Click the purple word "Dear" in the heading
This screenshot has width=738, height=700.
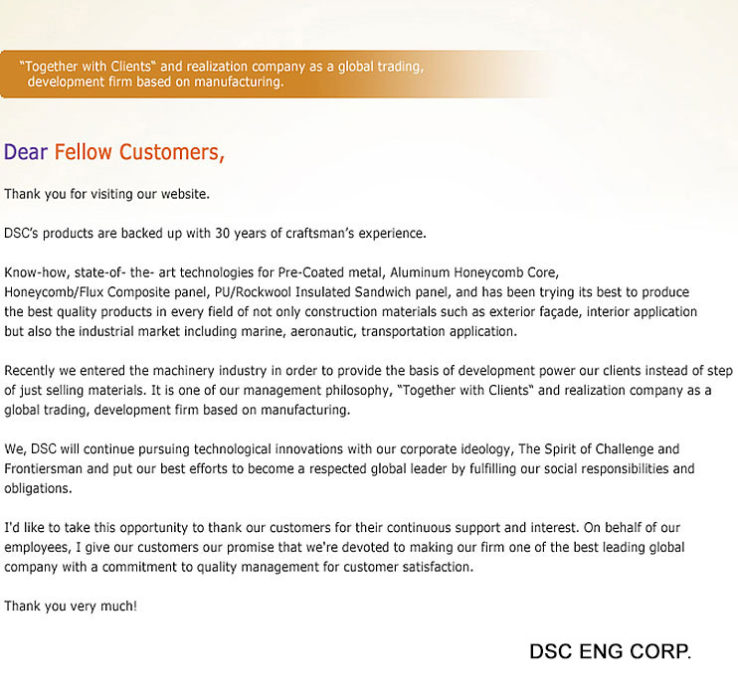tap(26, 152)
